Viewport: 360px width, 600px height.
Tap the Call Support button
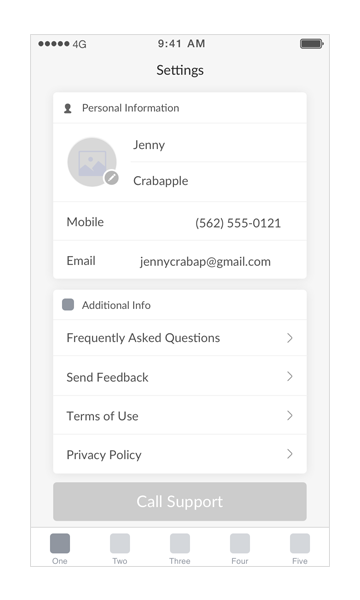click(180, 501)
